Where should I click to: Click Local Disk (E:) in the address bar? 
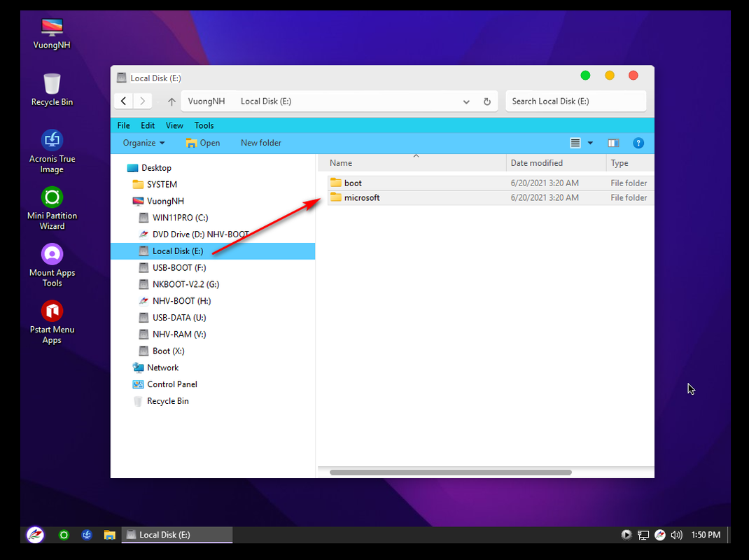pos(266,101)
